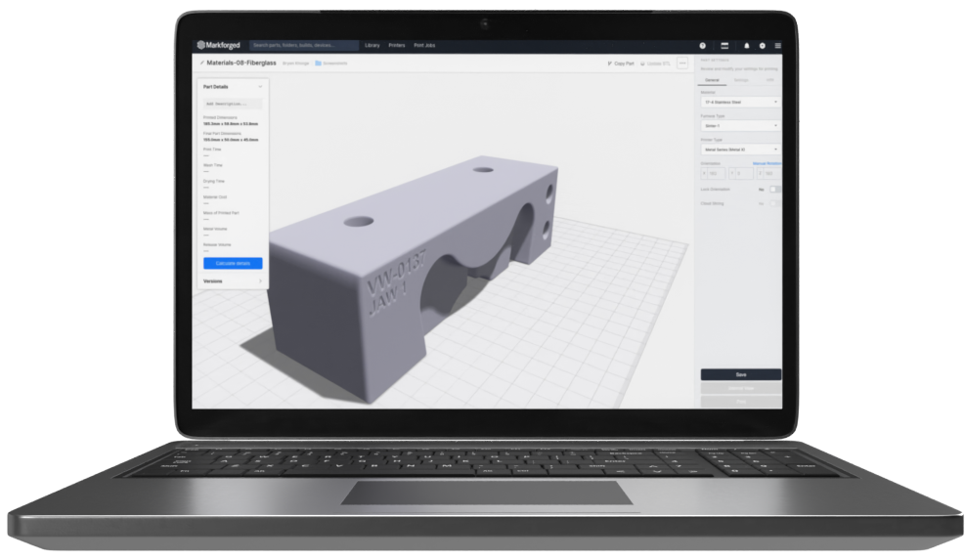The width and height of the screenshot is (965, 560).
Task: Open the three-dot more options button
Action: tap(682, 63)
